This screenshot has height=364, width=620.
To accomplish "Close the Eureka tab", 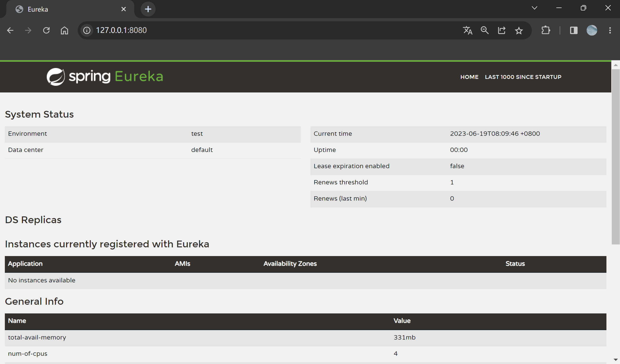I will pos(124,9).
